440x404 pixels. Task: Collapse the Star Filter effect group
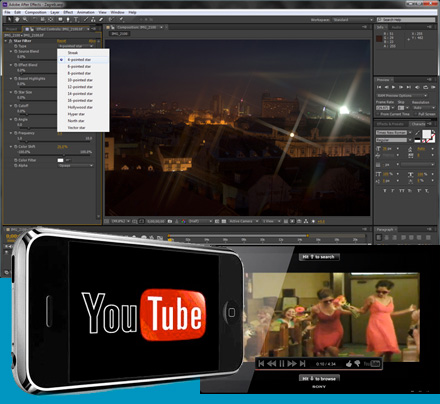6,41
